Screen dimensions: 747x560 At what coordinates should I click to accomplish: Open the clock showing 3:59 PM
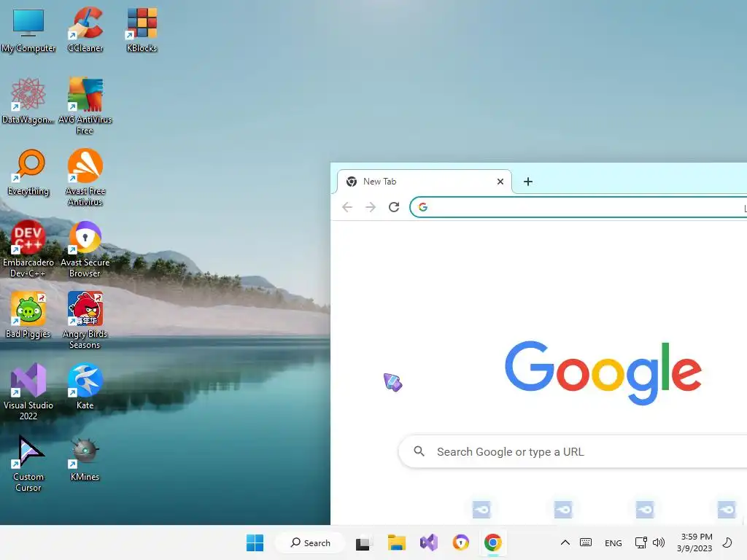pyautogui.click(x=695, y=542)
